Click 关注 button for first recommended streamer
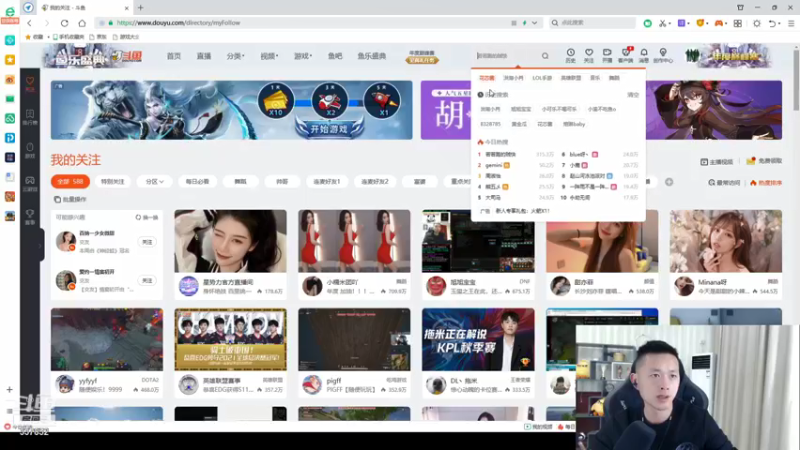800x450 pixels. pos(147,242)
